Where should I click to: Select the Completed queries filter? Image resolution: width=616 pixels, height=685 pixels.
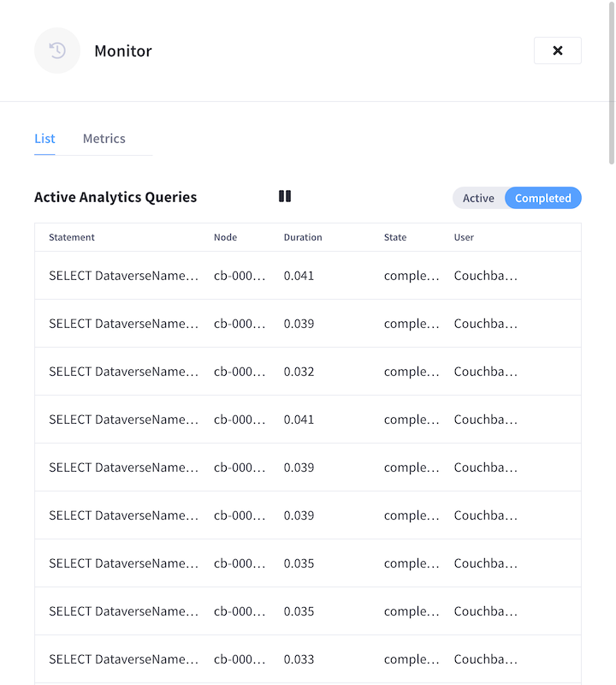click(x=543, y=198)
